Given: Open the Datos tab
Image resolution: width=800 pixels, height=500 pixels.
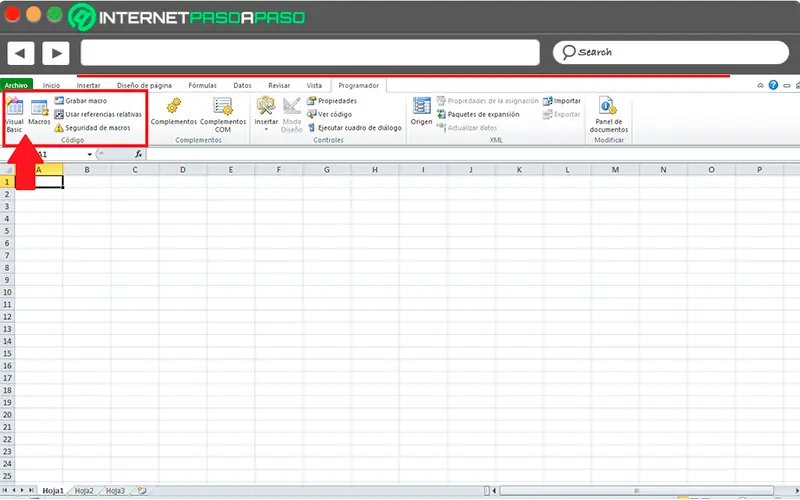Looking at the screenshot, I should [242, 85].
